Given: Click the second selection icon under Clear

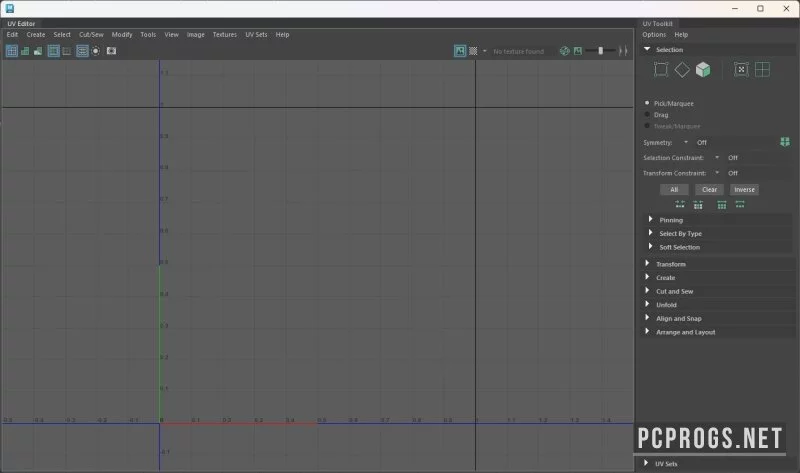Looking at the screenshot, I should coord(698,205).
